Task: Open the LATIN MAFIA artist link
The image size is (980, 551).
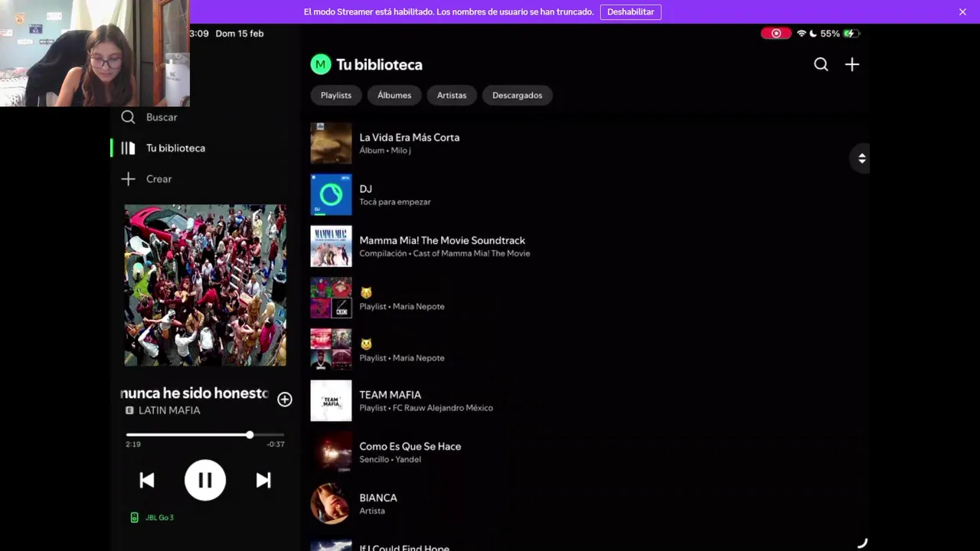Action: pyautogui.click(x=169, y=410)
